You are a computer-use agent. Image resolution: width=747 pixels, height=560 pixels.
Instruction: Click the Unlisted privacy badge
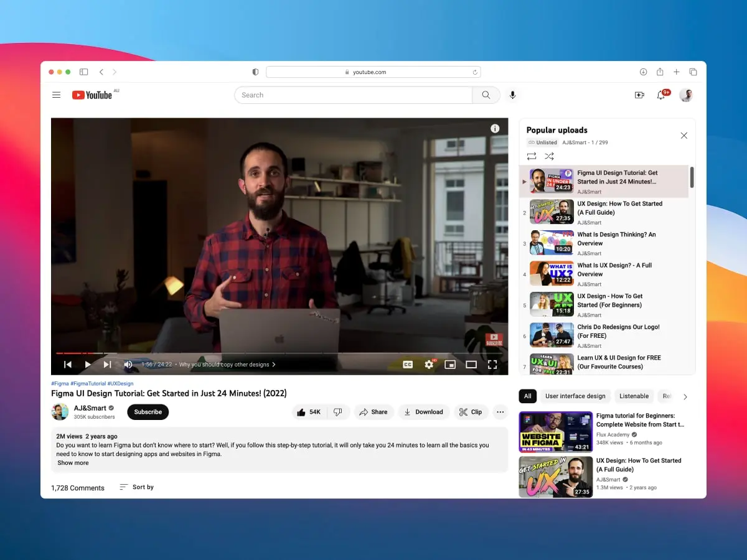coord(543,142)
